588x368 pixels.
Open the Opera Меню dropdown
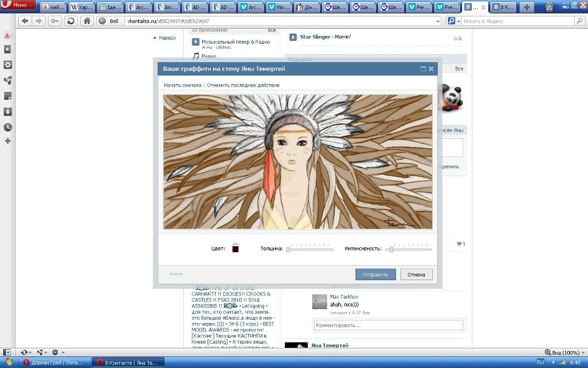(x=18, y=6)
